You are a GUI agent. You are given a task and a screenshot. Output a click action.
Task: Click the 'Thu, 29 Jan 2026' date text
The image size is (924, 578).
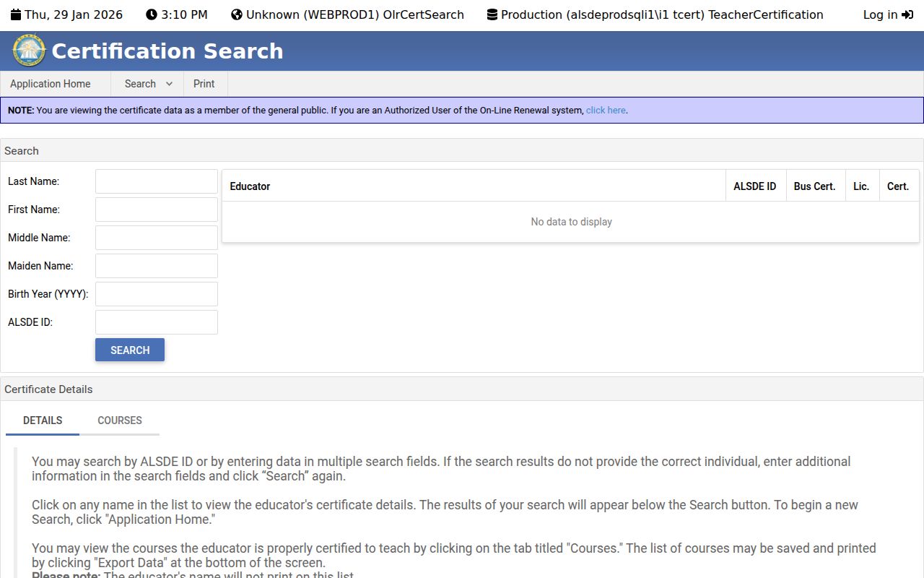pos(74,14)
